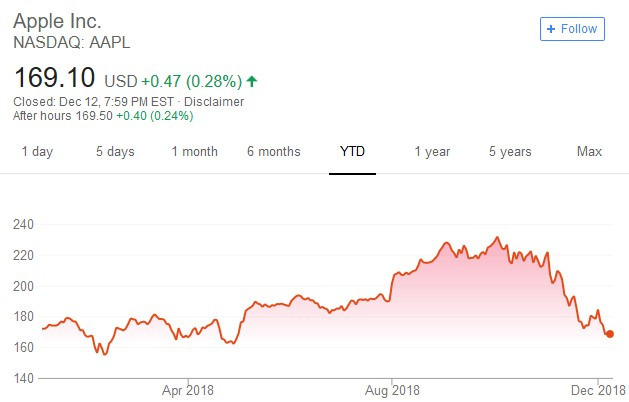Viewport: 629px width, 402px height.
Task: Click the chart peak near 230
Action: click(497, 238)
